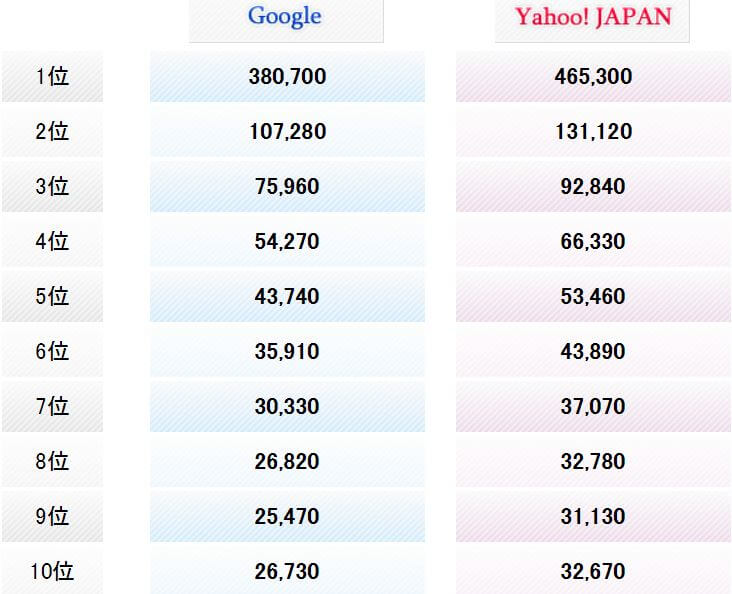Click Google value 75,960
732x594 pixels.
[x=288, y=187]
